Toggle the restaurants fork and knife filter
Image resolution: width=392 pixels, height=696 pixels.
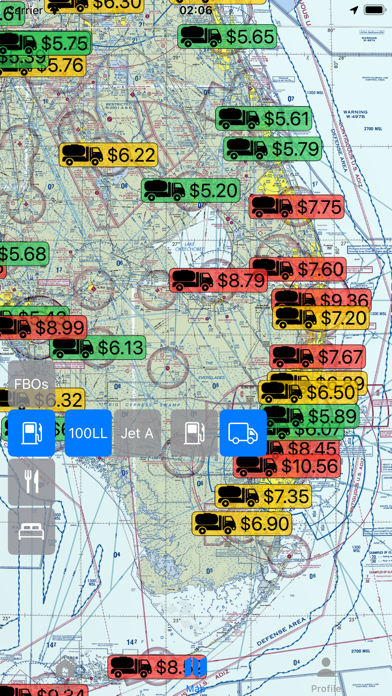(32, 482)
